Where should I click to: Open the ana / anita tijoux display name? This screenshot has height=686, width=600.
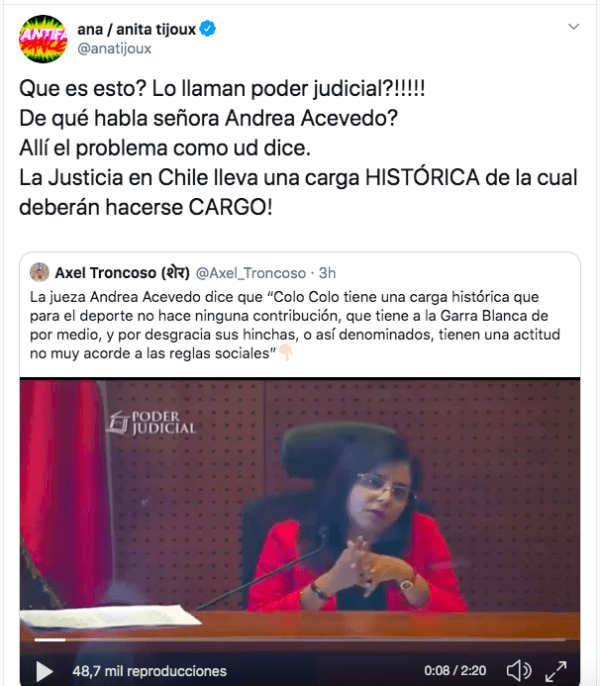[137, 29]
